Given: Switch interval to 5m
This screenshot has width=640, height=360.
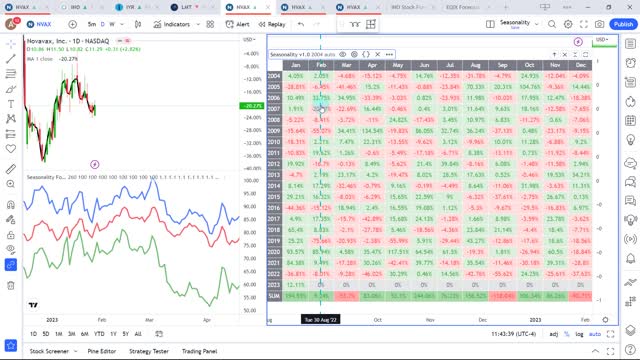Looking at the screenshot, I should (x=92, y=24).
